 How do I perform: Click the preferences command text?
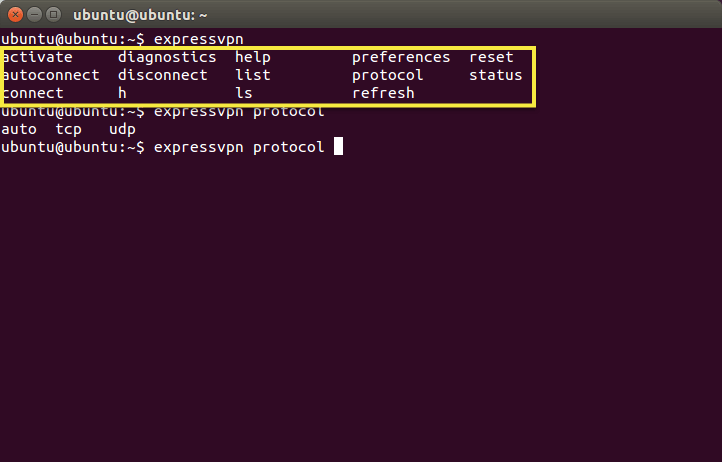401,58
